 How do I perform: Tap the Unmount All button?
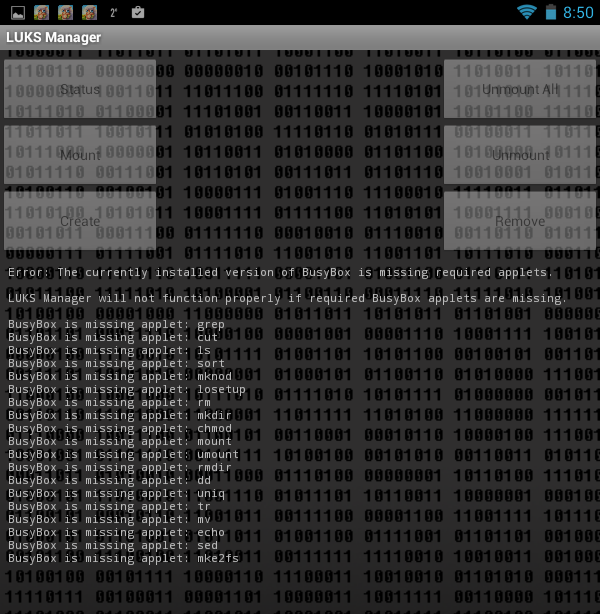tap(520, 89)
